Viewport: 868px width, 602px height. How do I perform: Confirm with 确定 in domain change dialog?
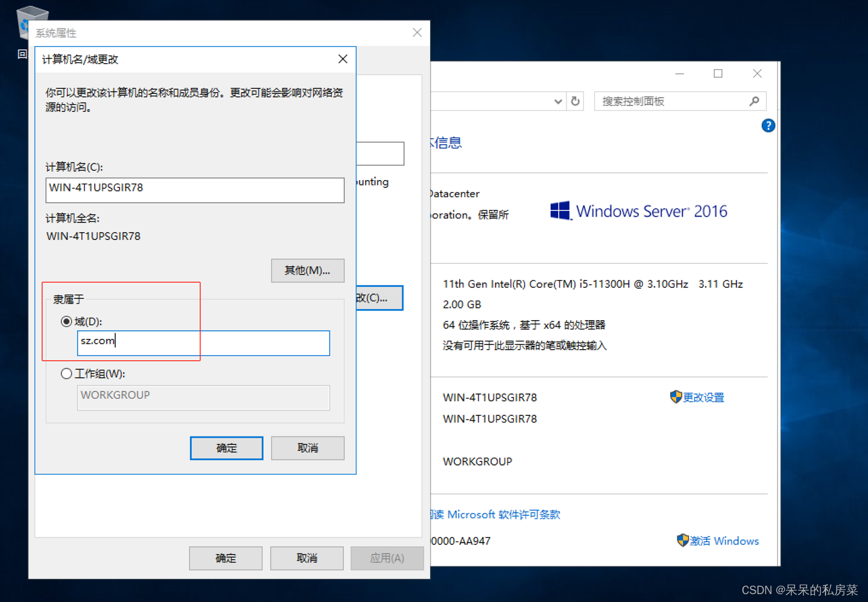(x=226, y=448)
